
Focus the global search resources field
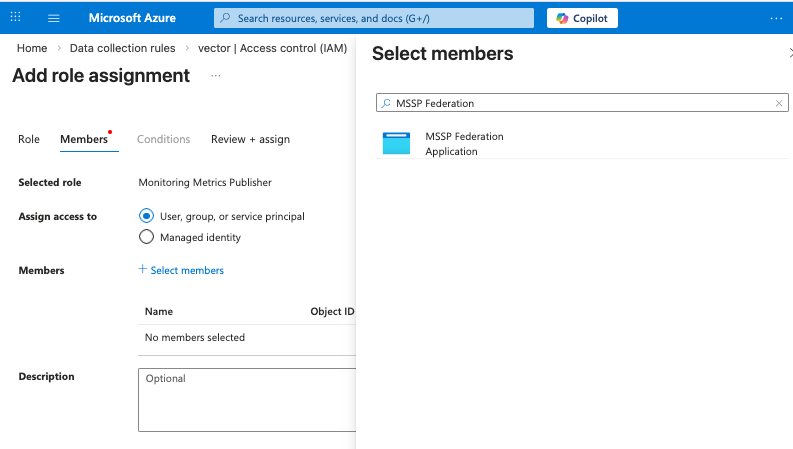tap(374, 18)
